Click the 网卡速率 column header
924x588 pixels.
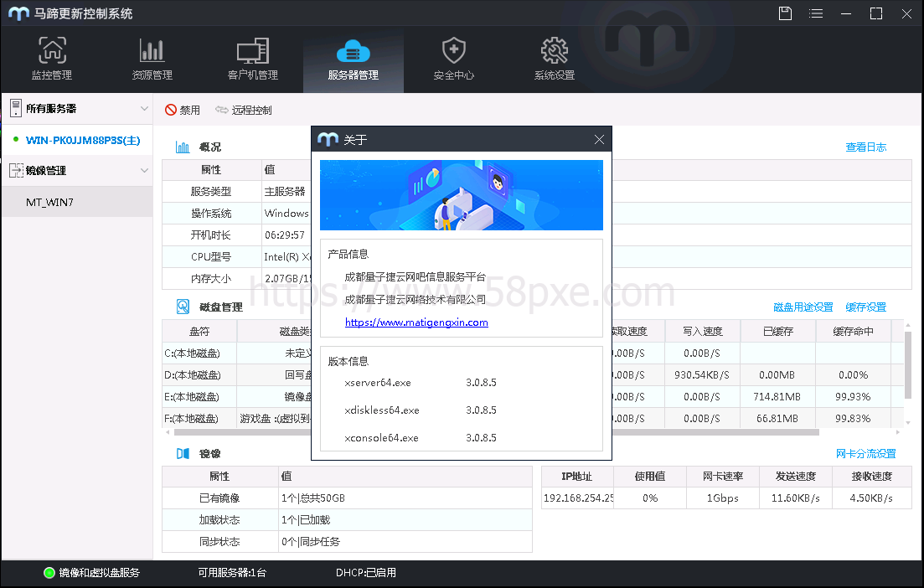[x=722, y=477]
